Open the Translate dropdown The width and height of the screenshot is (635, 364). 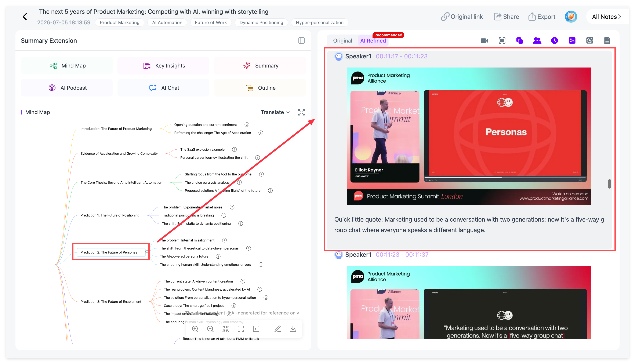pos(275,112)
